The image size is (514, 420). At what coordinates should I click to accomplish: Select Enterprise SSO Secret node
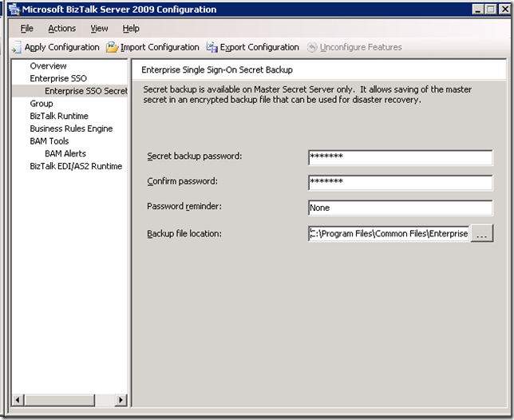[86, 91]
